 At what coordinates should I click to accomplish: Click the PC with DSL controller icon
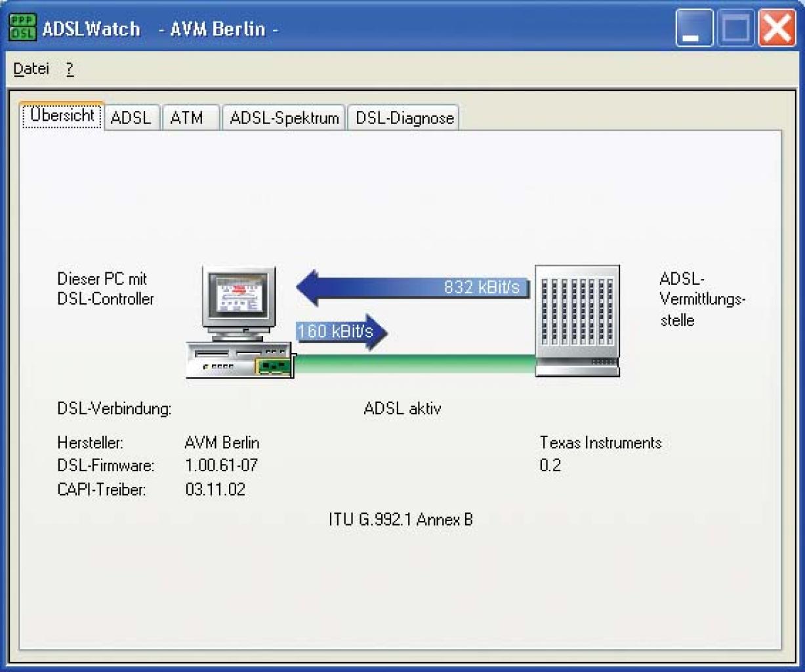click(239, 322)
